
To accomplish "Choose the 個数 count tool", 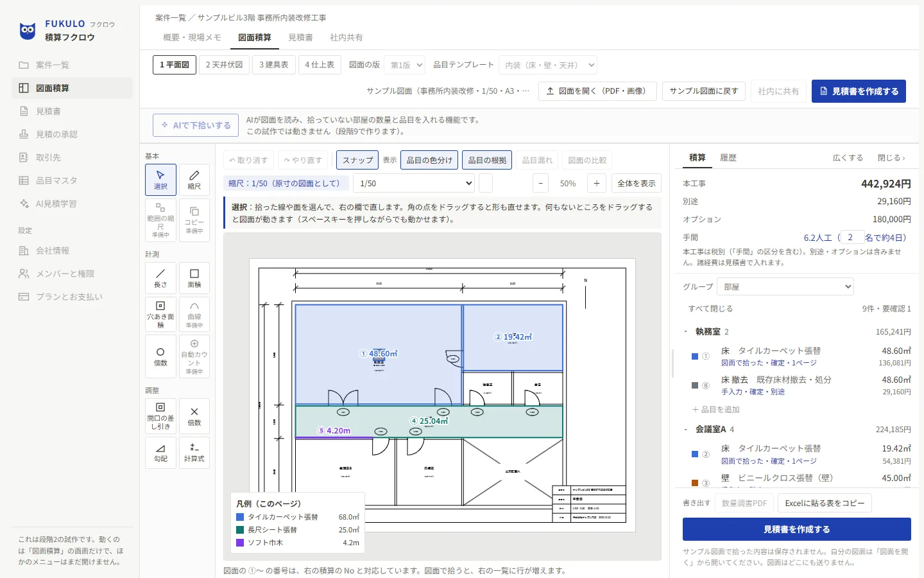I will [x=160, y=356].
